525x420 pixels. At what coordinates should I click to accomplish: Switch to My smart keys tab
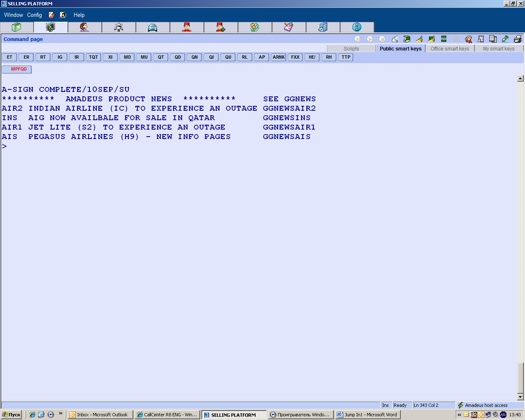tap(499, 48)
